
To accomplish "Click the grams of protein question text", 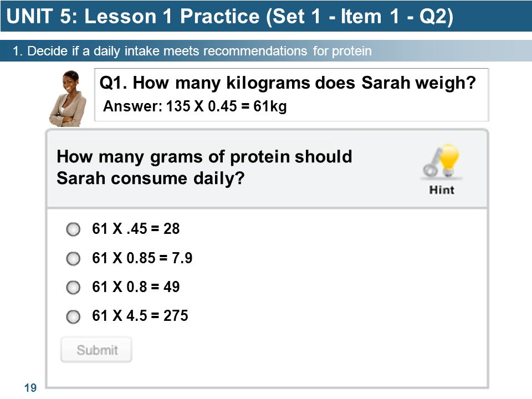I will click(x=204, y=167).
